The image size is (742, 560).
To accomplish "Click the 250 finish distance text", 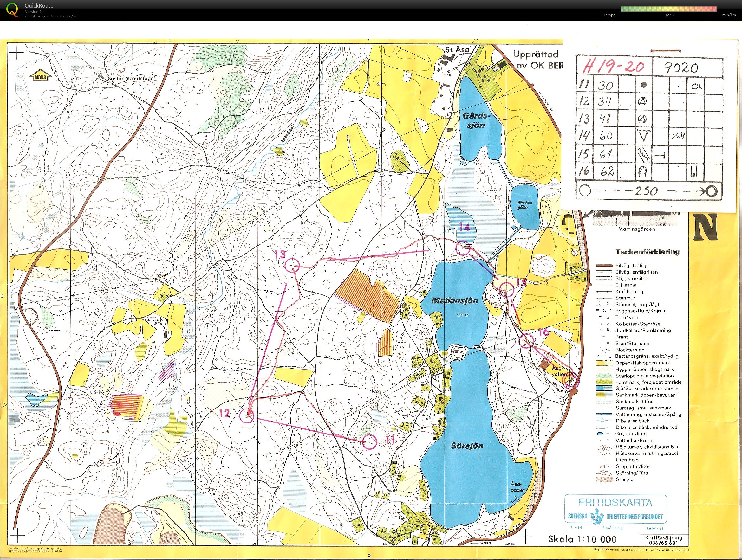I will click(x=646, y=191).
